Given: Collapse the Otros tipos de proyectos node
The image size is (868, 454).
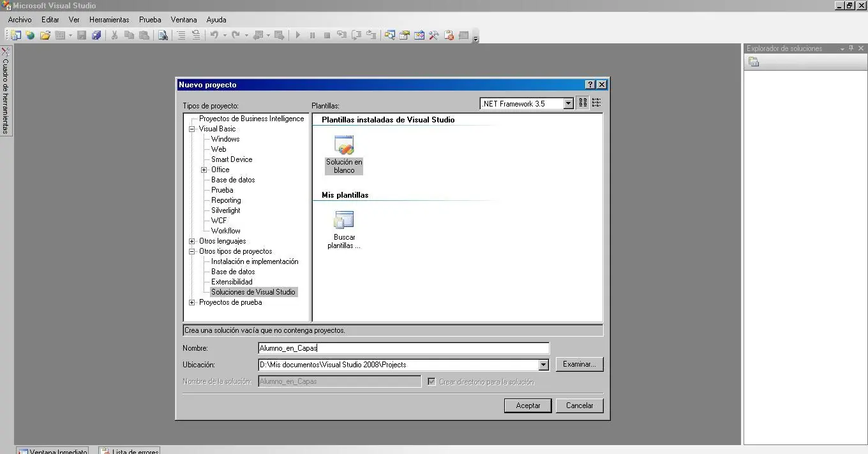Looking at the screenshot, I should (192, 251).
